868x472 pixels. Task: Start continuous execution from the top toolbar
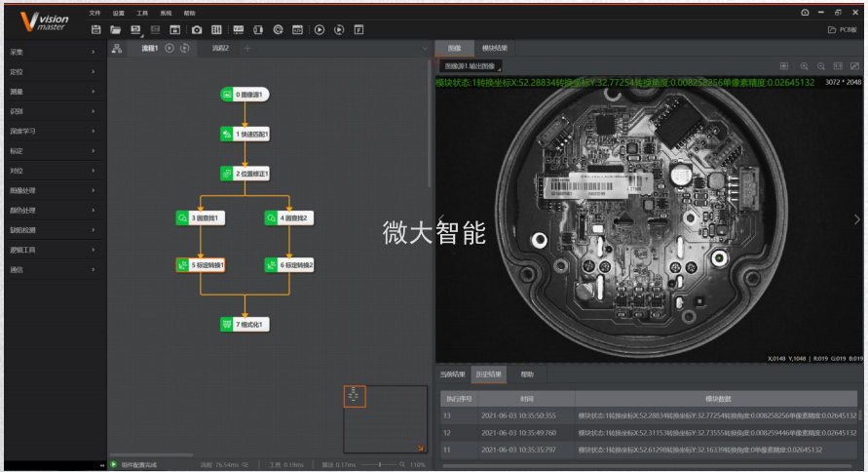click(x=339, y=30)
